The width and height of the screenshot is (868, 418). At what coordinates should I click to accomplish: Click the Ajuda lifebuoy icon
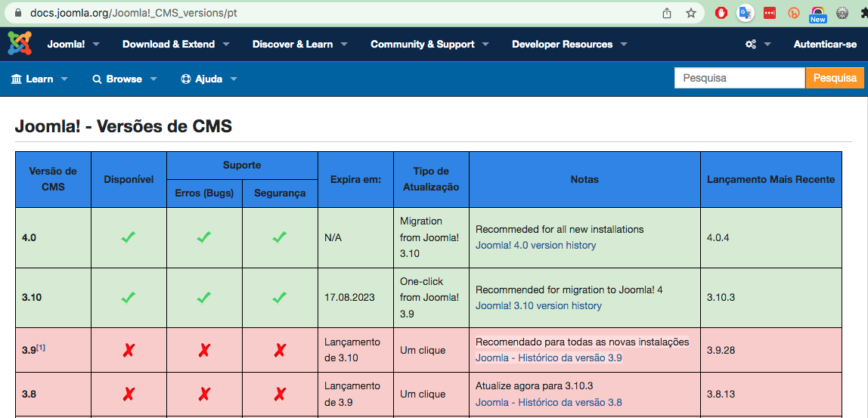coord(186,79)
